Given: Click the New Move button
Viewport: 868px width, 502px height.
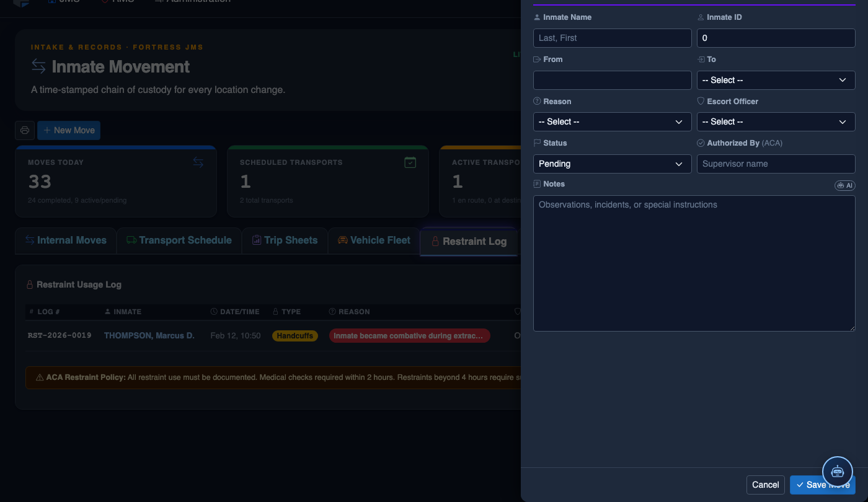Looking at the screenshot, I should [69, 130].
